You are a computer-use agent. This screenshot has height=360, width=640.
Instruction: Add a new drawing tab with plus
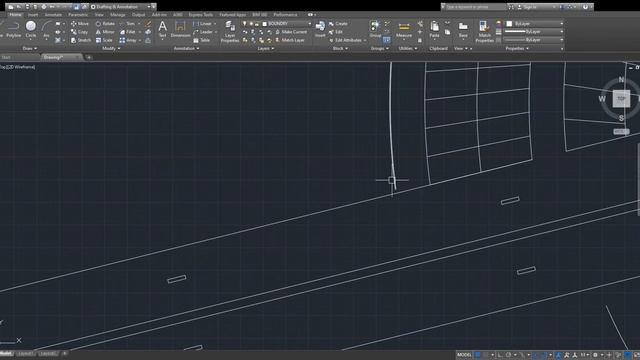[x=89, y=58]
